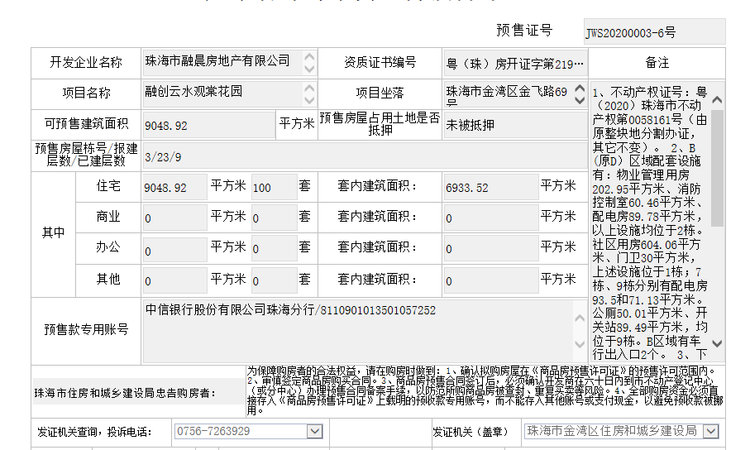The height and width of the screenshot is (450, 750).
Task: Click 套内建筑面积 field in 商业 row
Action: pos(491,218)
